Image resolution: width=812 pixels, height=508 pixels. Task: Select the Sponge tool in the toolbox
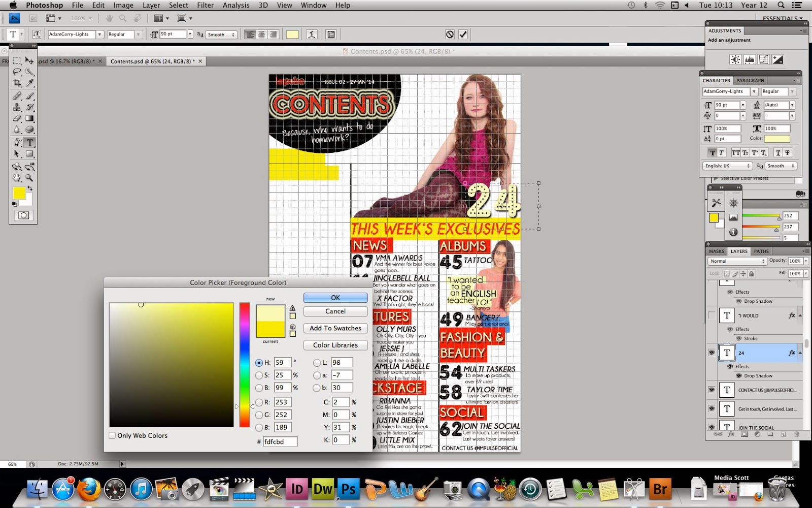click(x=29, y=130)
